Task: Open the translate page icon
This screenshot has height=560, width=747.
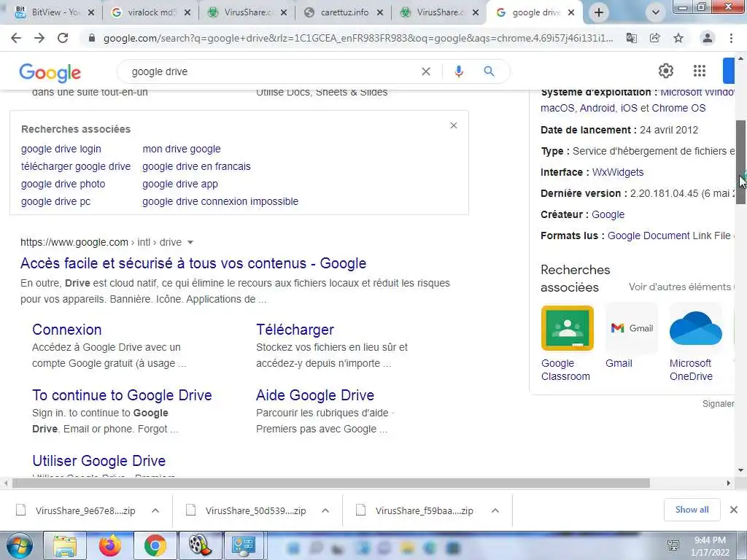Action: click(x=632, y=38)
